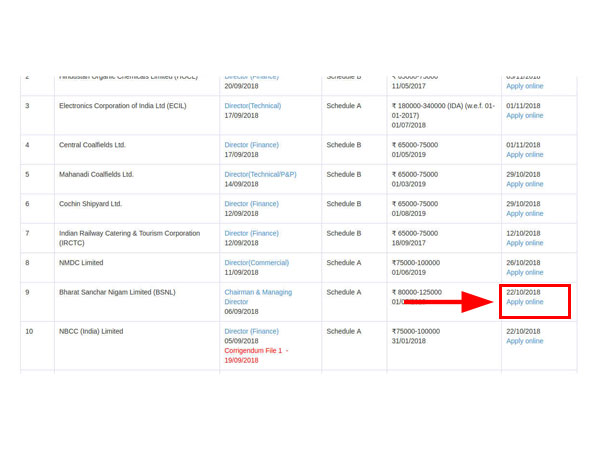This screenshot has width=600, height=450.
Task: Click Apply online for ECIL row
Action: pos(525,116)
